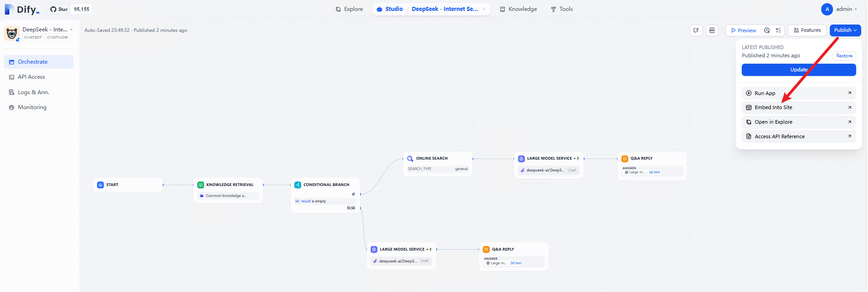Select Open in Explore option
This screenshot has width=868, height=292.
click(x=799, y=122)
